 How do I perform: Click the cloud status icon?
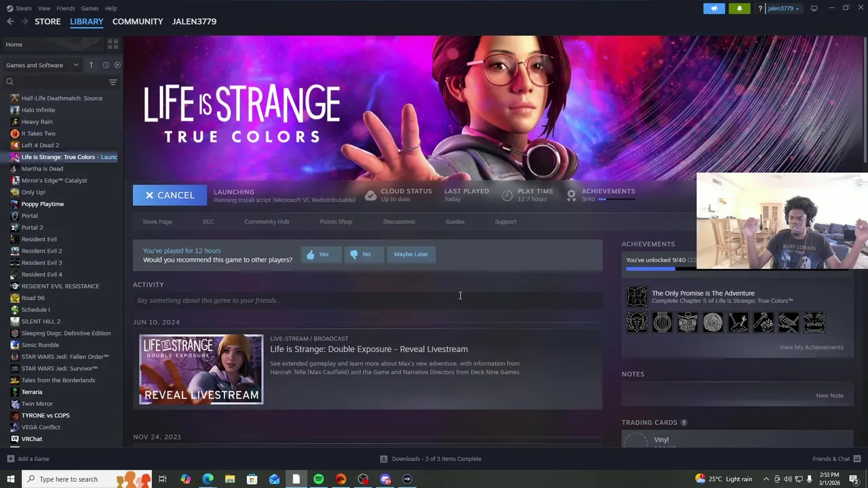(370, 195)
